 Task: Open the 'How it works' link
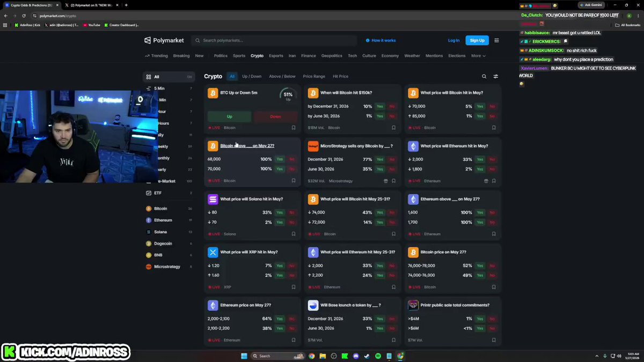tap(380, 40)
